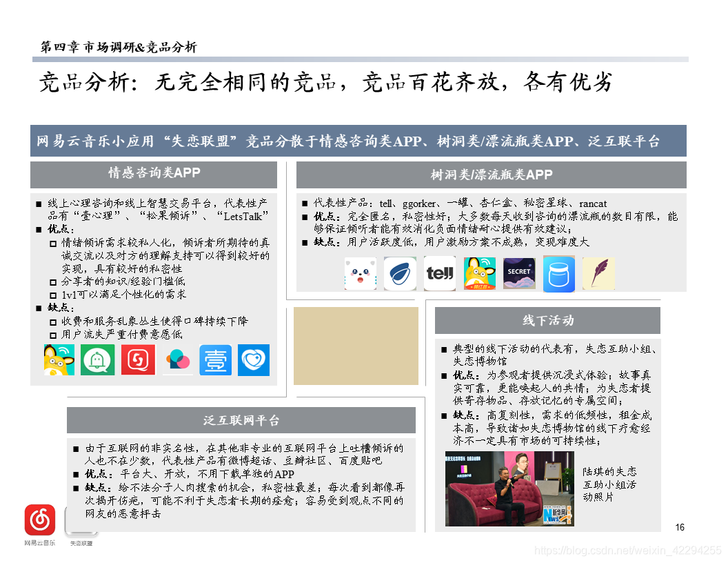Click the text 典型的线下活动的代表有
The height and width of the screenshot is (563, 728).
tap(512, 349)
